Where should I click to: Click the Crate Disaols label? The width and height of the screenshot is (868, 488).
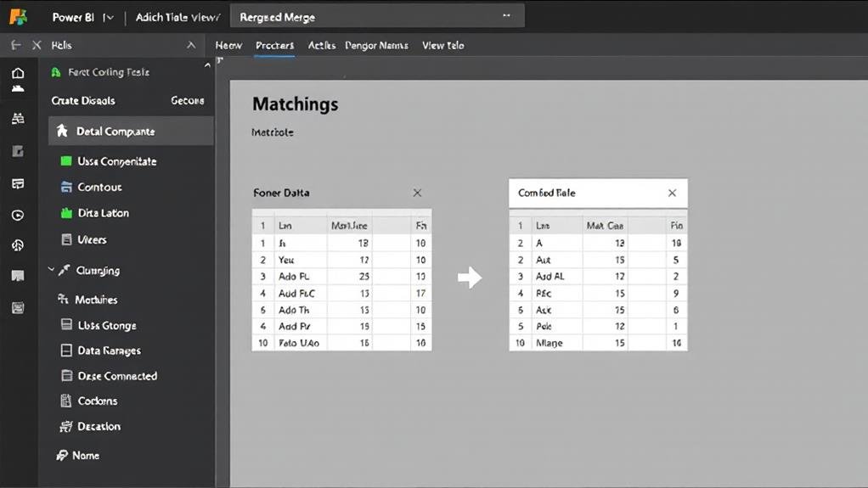(x=83, y=101)
